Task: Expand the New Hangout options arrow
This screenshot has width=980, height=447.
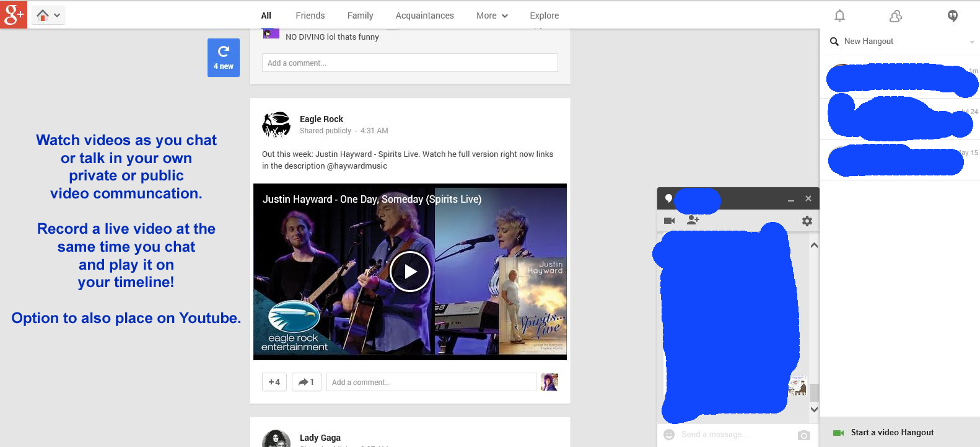Action: (971, 42)
